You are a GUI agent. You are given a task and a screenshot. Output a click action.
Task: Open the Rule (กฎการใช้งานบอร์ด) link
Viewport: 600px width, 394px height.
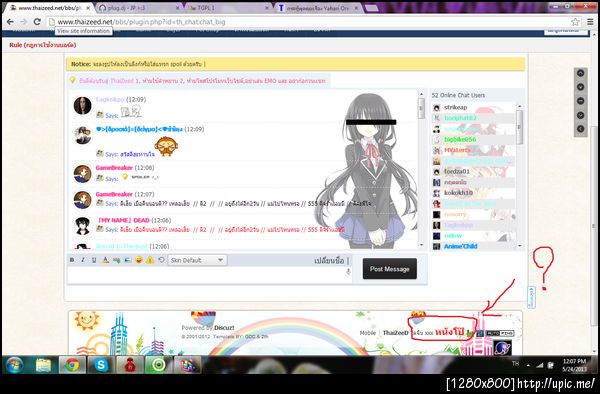point(43,45)
